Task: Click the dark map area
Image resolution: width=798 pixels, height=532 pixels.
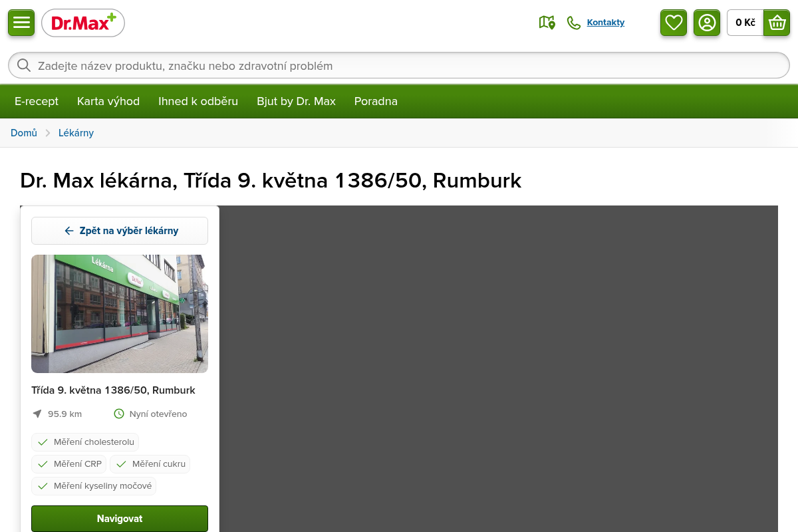Action: (499, 368)
